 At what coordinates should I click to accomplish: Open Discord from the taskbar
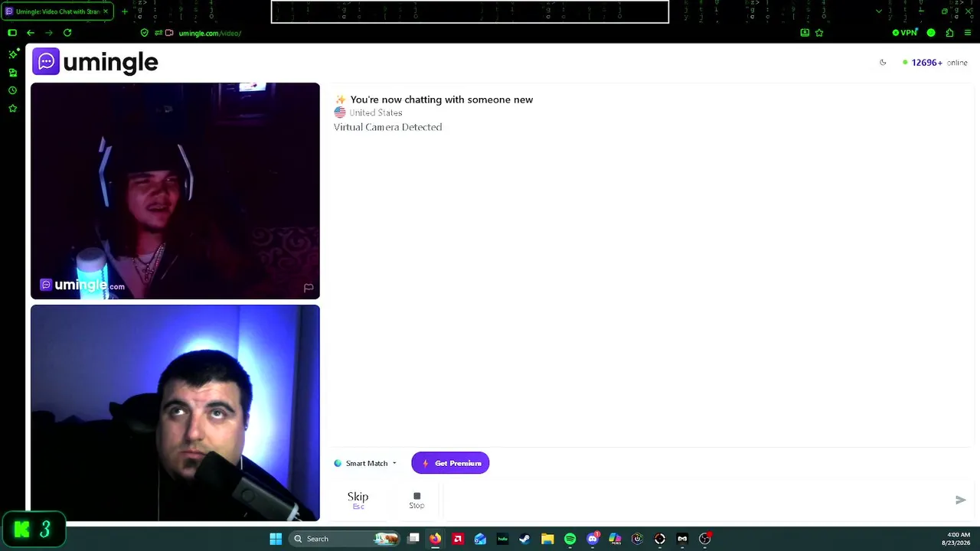(x=593, y=539)
